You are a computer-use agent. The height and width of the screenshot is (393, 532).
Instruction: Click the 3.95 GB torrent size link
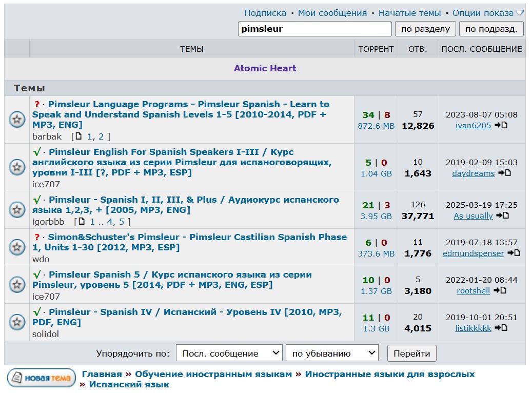tap(376, 216)
